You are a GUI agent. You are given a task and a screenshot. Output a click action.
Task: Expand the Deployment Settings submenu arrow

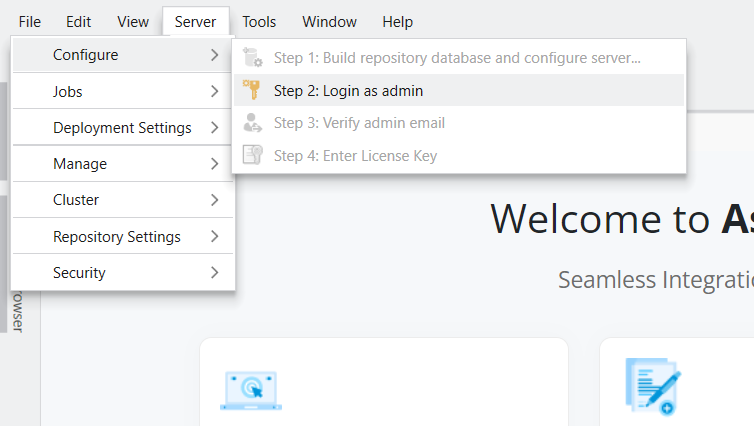tap(215, 128)
